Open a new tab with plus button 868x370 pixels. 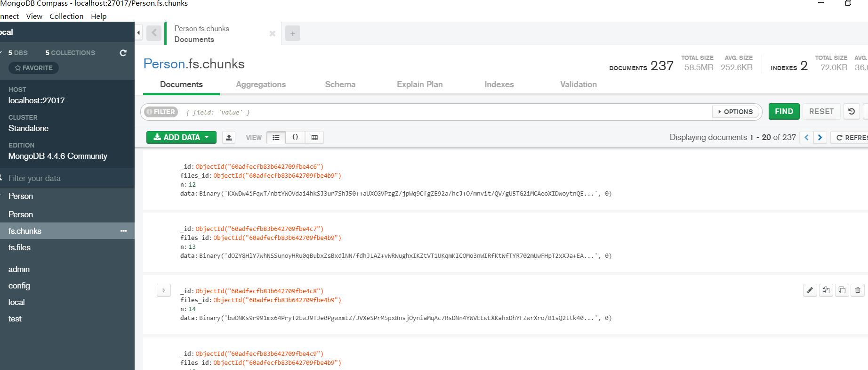[x=293, y=33]
